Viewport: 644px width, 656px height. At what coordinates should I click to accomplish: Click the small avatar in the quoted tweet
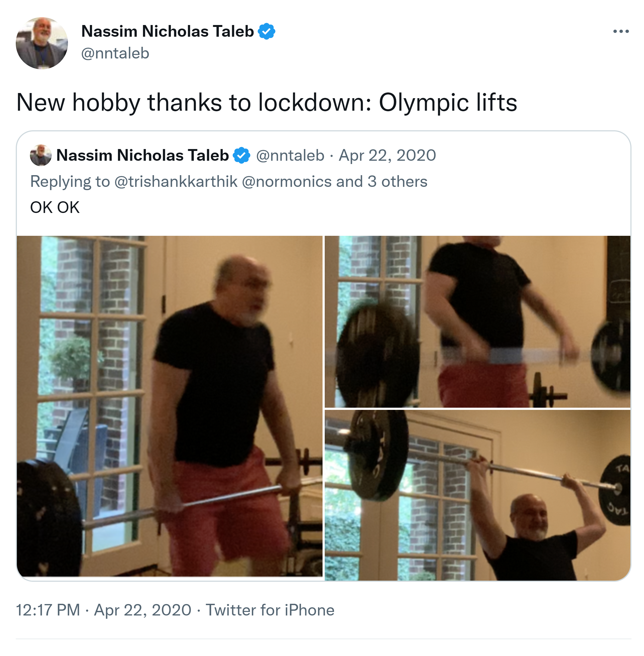(x=41, y=155)
